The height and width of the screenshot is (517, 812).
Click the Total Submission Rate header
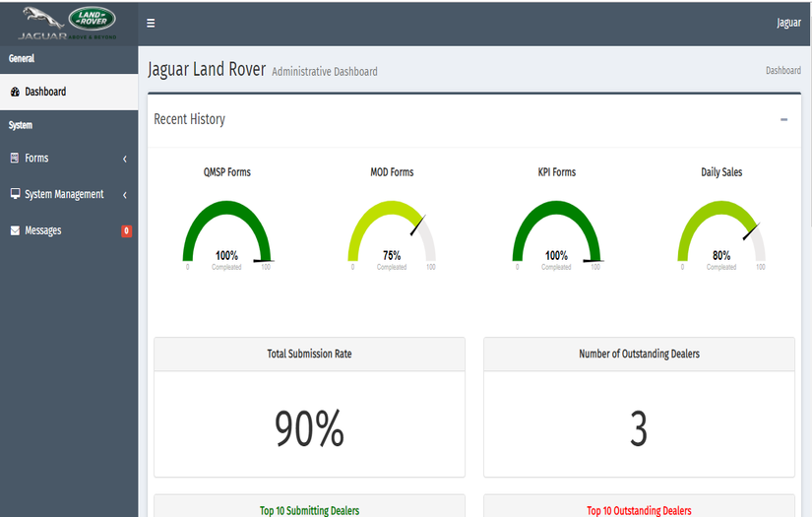pos(310,355)
